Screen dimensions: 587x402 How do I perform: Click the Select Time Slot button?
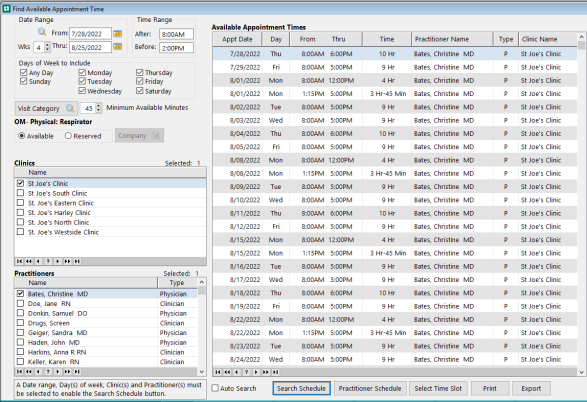[438, 389]
